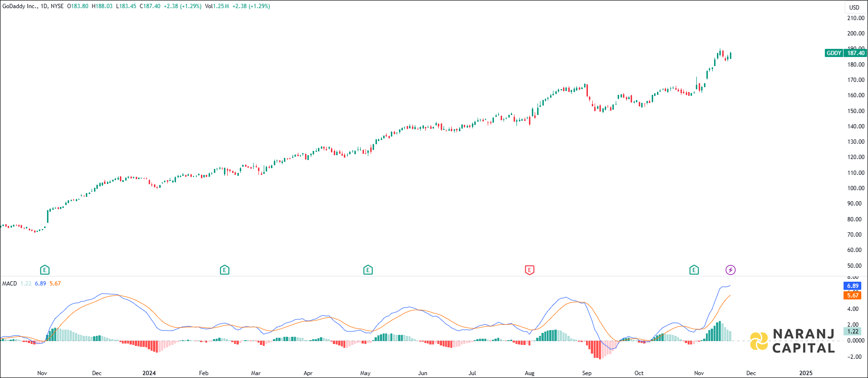Screen dimensions: 868x378
Task: Click the high price H188.03
Action: 102,6
